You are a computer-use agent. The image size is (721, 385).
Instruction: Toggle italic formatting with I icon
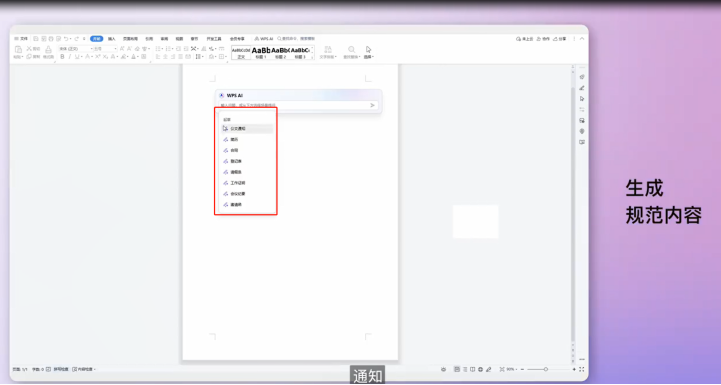coord(70,57)
